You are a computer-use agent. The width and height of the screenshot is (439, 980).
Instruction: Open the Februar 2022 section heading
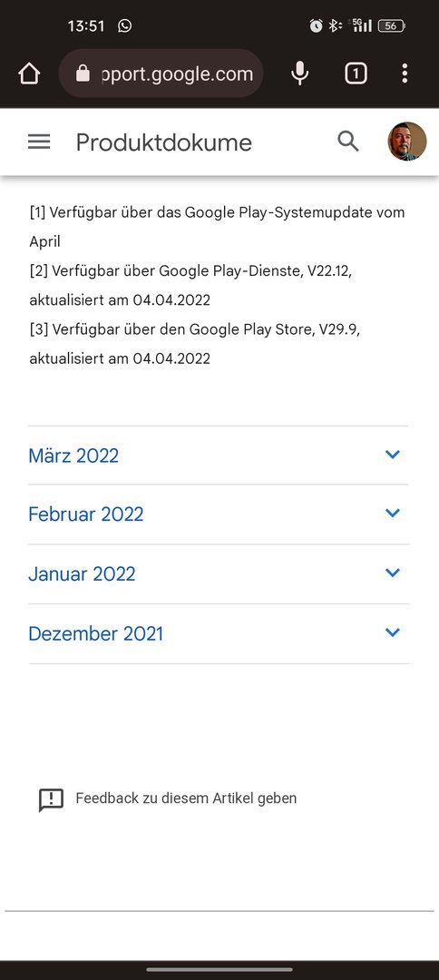click(86, 514)
